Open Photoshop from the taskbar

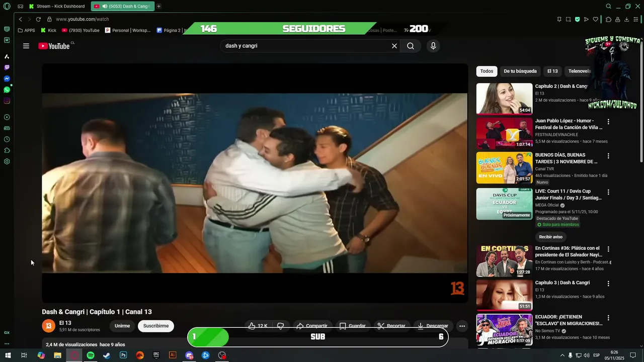point(123,355)
